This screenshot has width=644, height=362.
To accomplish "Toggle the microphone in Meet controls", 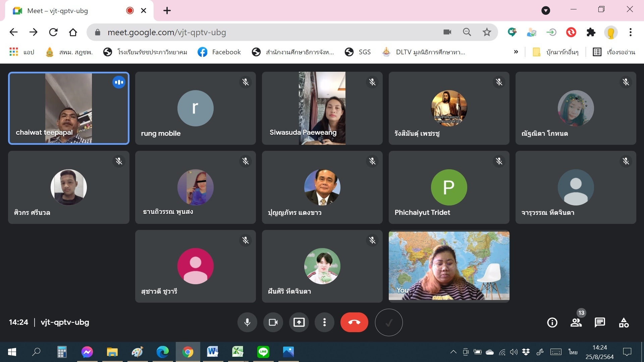I will [247, 322].
